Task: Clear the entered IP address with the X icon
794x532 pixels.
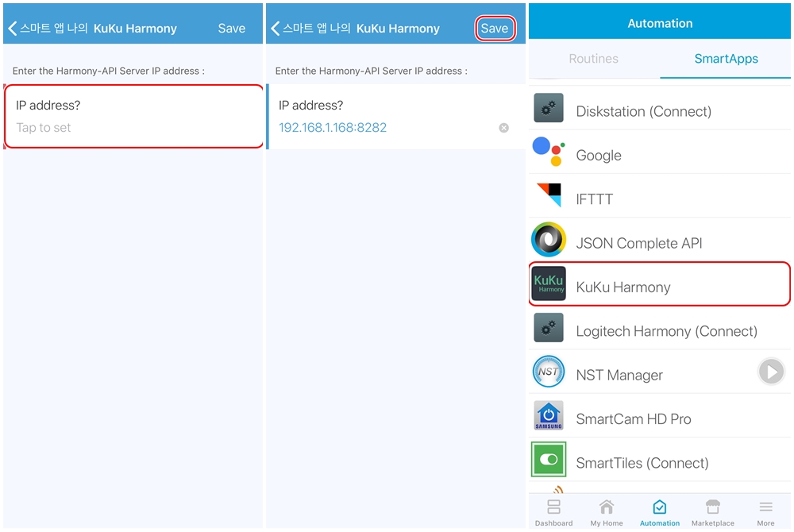Action: pyautogui.click(x=504, y=128)
